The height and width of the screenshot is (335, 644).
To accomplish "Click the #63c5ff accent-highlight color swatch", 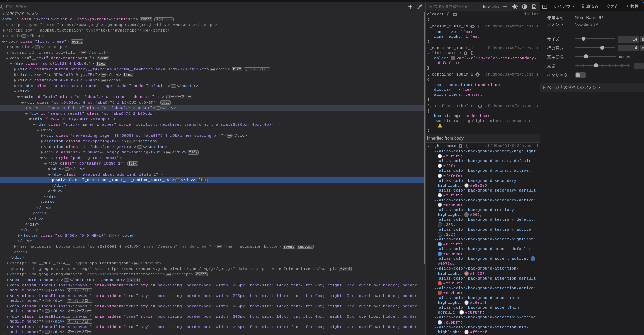I will pyautogui.click(x=439, y=244).
